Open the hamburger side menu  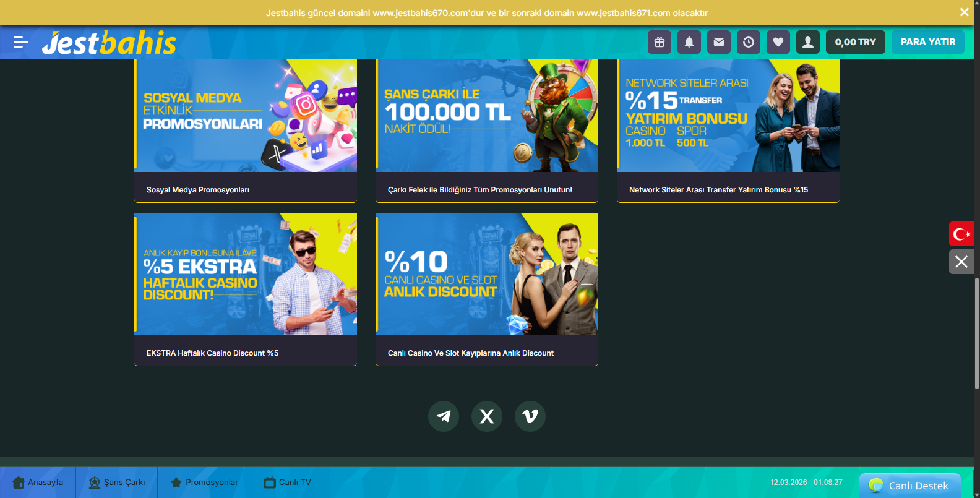[x=20, y=42]
